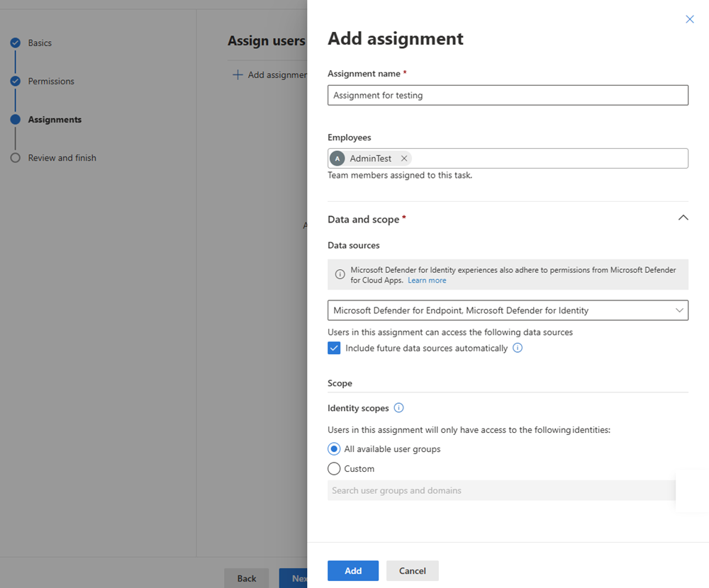Close the Add assignment panel with X
709x588 pixels.
coord(690,19)
